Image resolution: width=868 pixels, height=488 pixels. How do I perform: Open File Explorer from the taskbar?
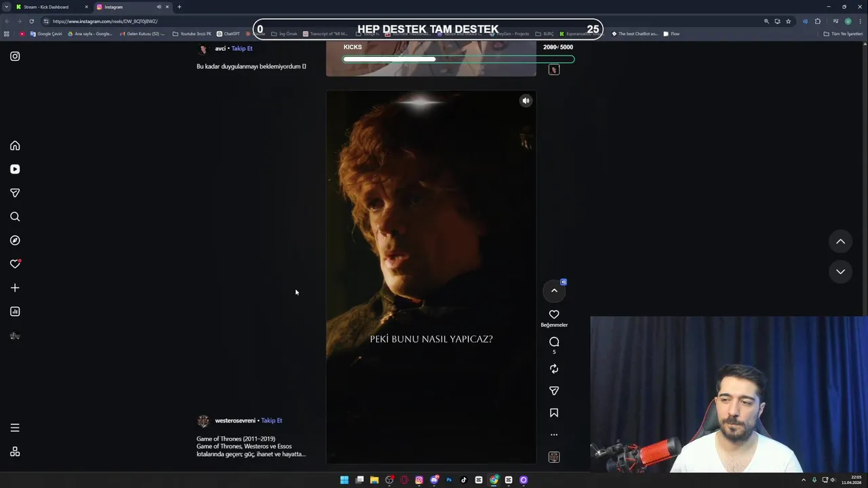[374, 480]
